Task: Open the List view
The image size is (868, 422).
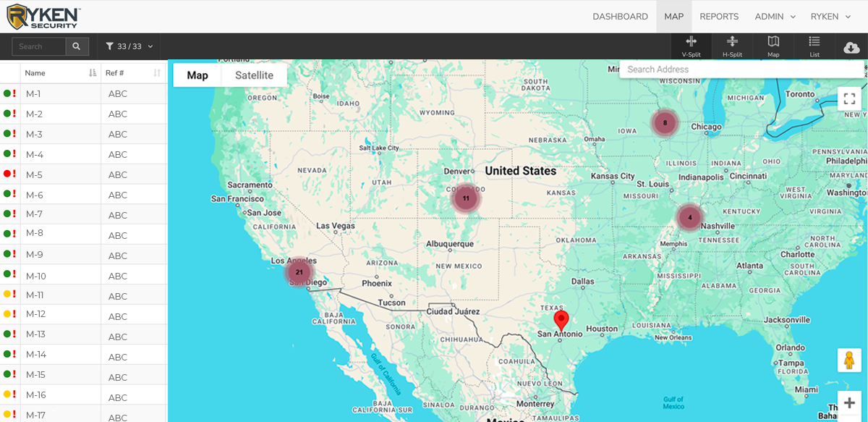Action: pos(814,46)
